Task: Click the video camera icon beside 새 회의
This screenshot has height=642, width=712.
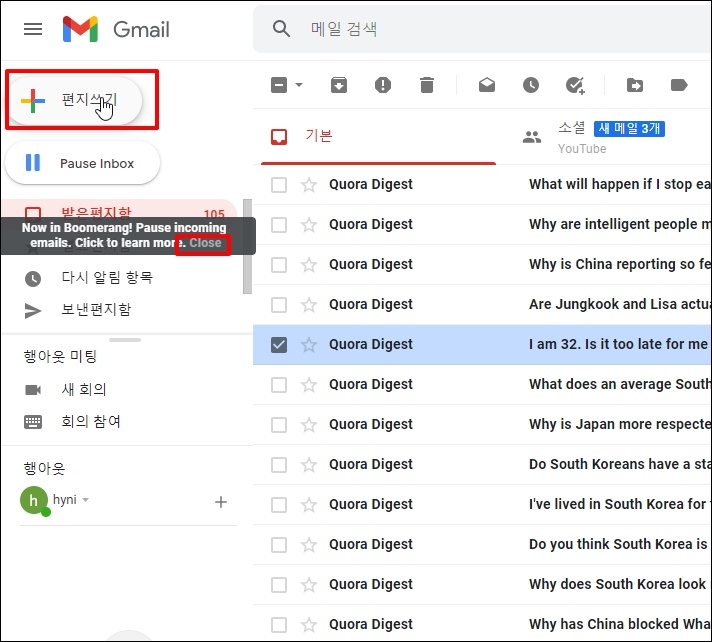Action: click(x=33, y=390)
